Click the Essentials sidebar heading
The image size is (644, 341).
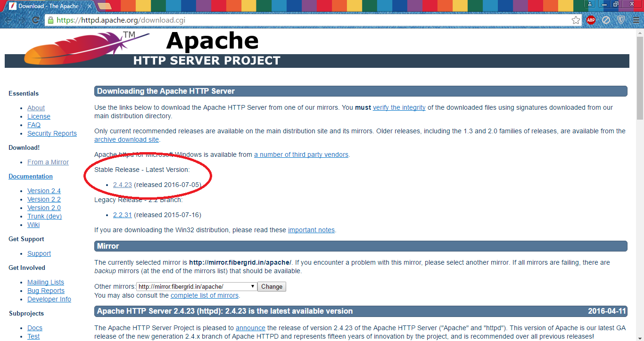coord(24,93)
